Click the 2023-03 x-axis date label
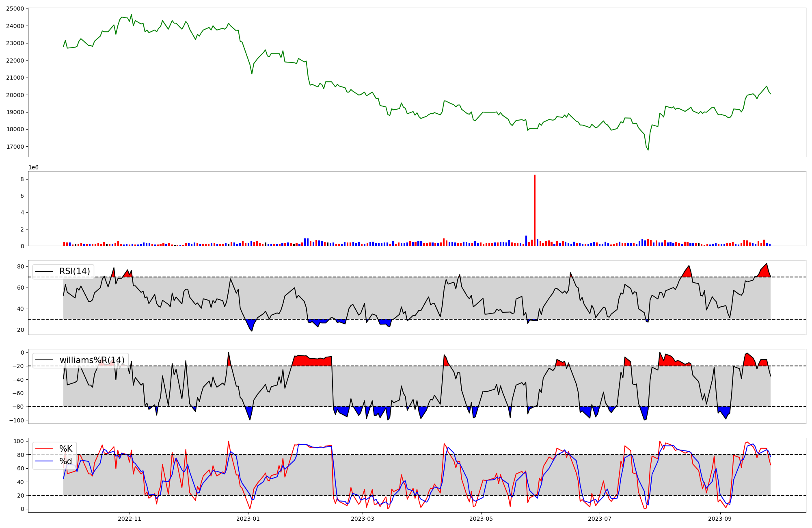 point(362,519)
